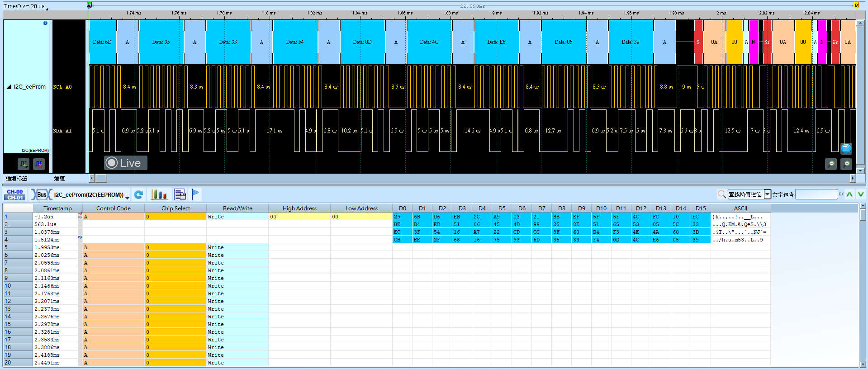Click the SCL-A0 signal label
Screen dimensions: 868x369
pos(62,87)
